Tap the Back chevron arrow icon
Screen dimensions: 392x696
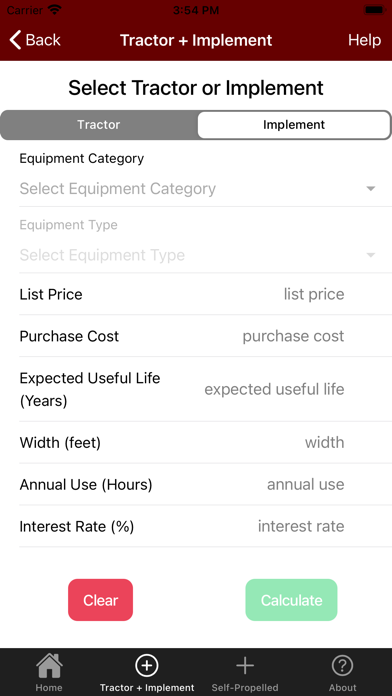pyautogui.click(x=15, y=40)
